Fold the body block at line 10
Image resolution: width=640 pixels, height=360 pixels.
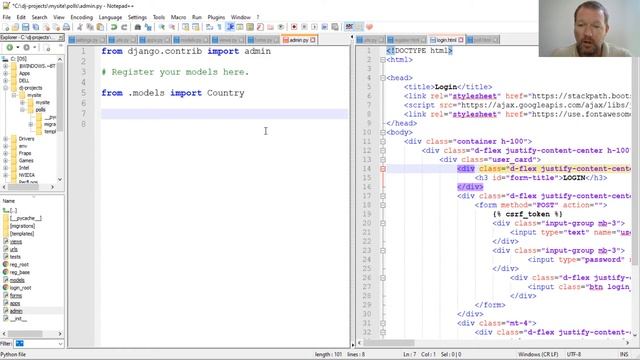click(383, 132)
